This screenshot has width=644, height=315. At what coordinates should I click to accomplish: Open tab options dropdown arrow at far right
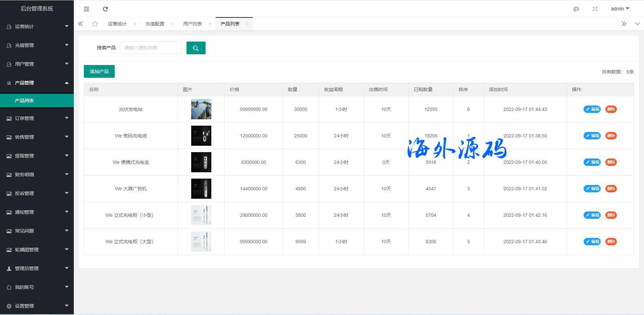point(637,24)
